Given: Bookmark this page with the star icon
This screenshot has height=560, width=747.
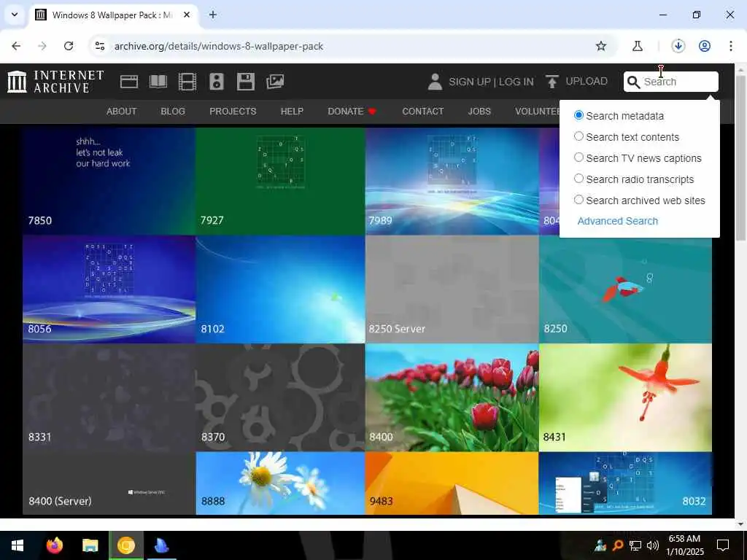Looking at the screenshot, I should (601, 46).
